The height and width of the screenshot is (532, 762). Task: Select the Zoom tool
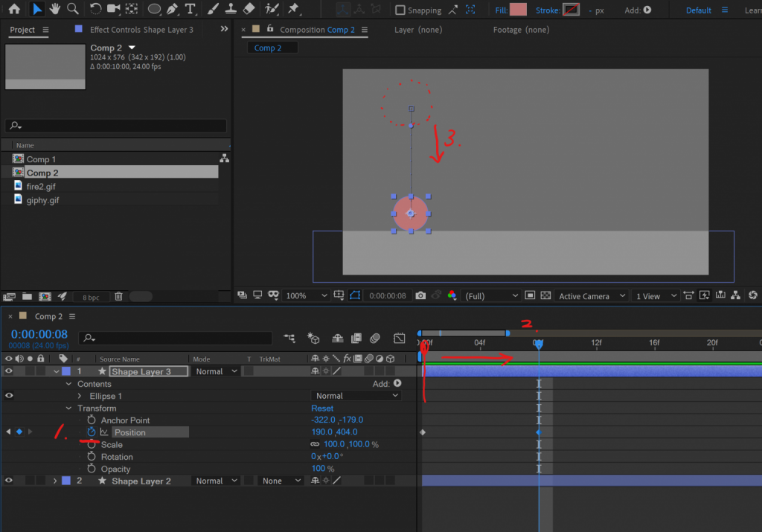click(x=72, y=9)
